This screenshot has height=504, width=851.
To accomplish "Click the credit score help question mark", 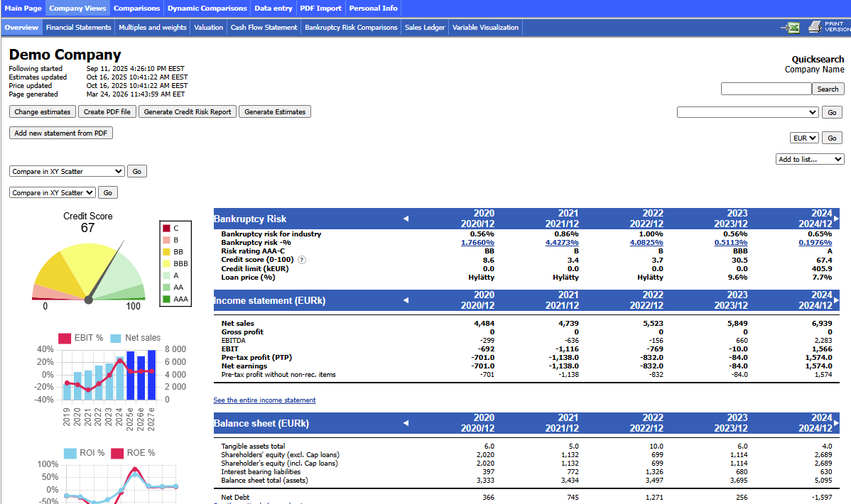I will coord(302,260).
